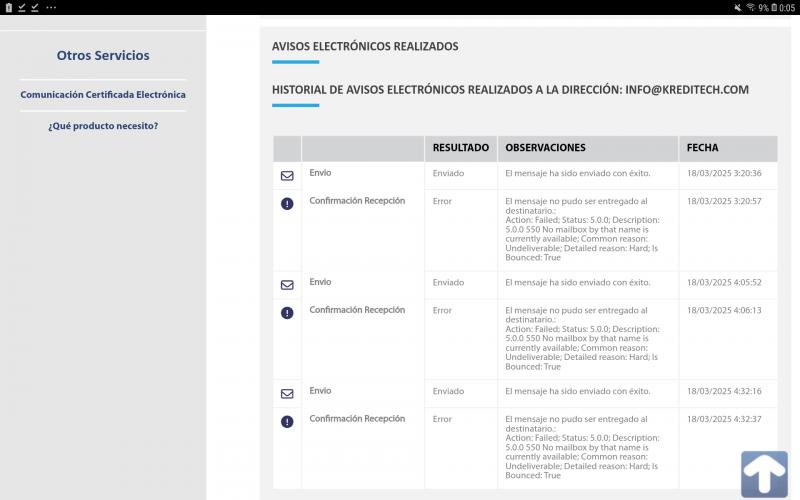Click Envío label in 3:20:36 row
Screen dimensions: 800x500
click(x=320, y=172)
